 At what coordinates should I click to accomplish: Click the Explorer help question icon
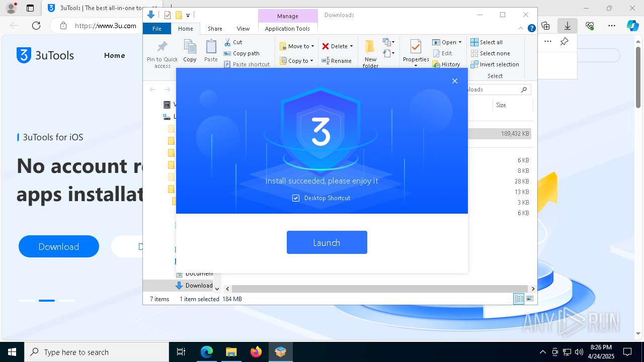[x=531, y=29]
